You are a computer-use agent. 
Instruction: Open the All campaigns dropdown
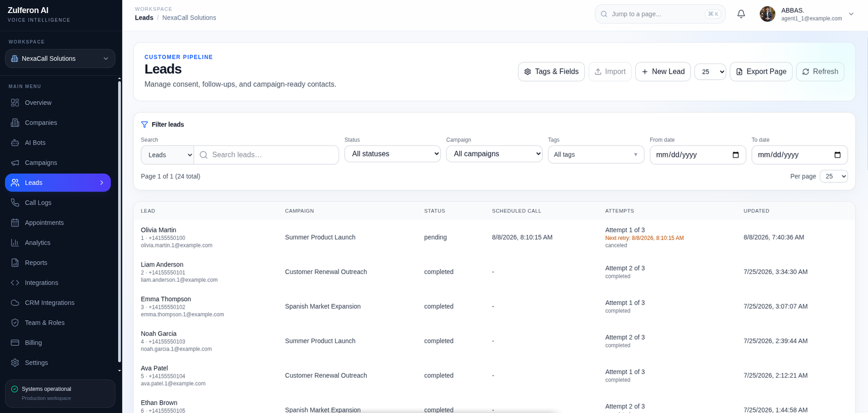coord(494,154)
